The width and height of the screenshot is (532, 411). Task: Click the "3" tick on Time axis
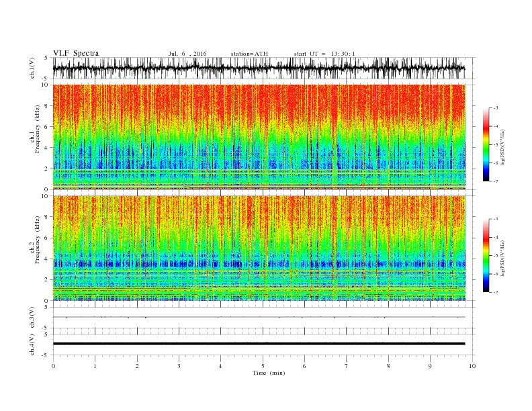coord(179,366)
